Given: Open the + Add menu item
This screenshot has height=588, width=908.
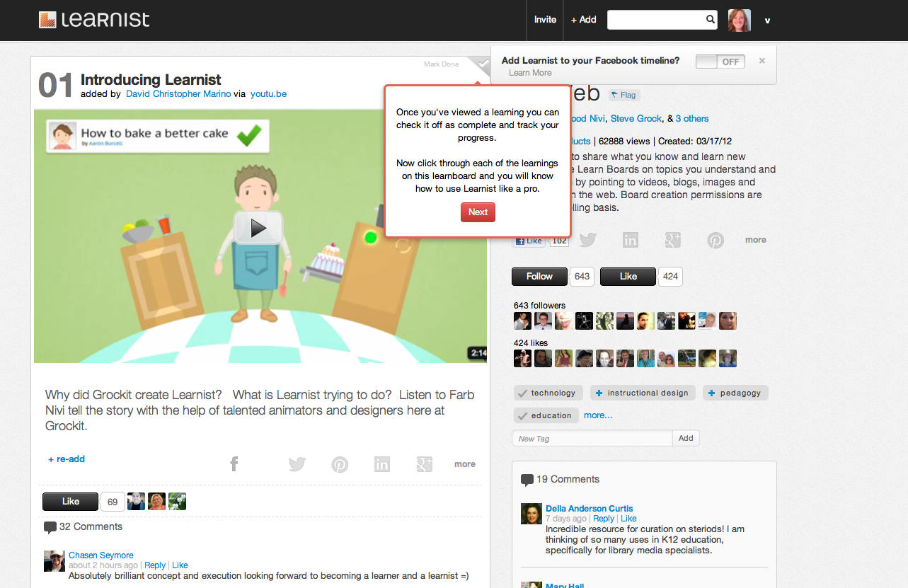Looking at the screenshot, I should (584, 20).
